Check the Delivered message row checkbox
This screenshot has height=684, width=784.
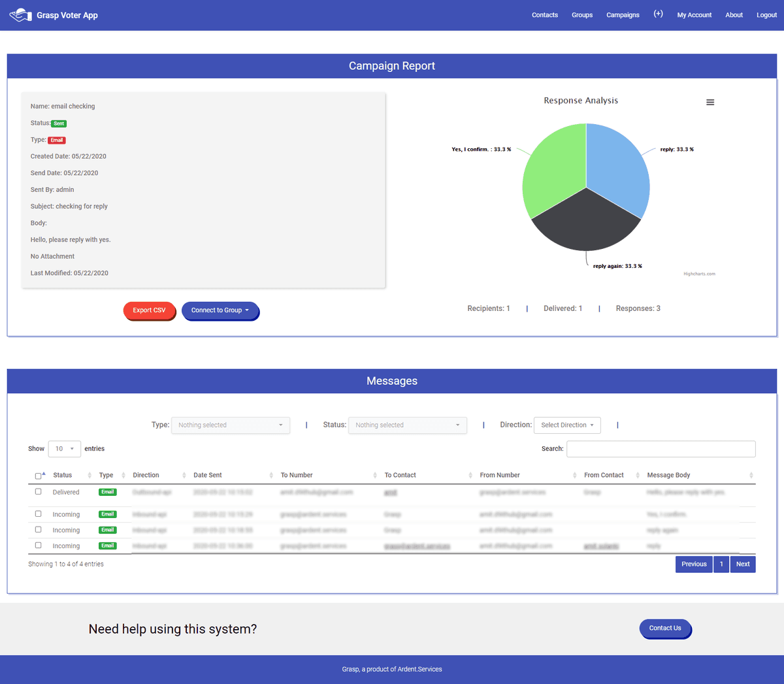(38, 491)
